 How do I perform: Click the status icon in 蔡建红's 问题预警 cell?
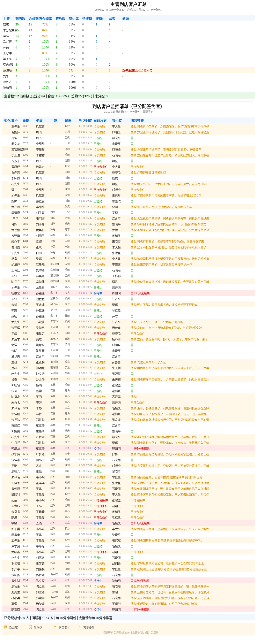click(x=132, y=425)
